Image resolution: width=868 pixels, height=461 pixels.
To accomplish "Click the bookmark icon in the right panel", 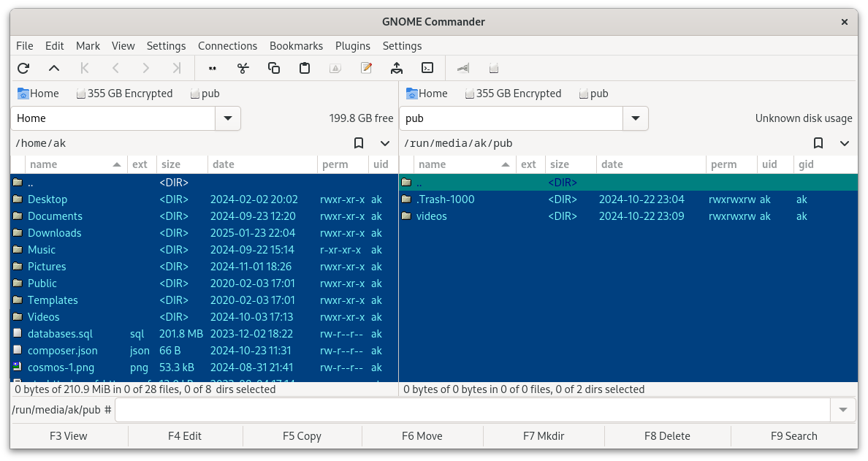I will [x=818, y=143].
